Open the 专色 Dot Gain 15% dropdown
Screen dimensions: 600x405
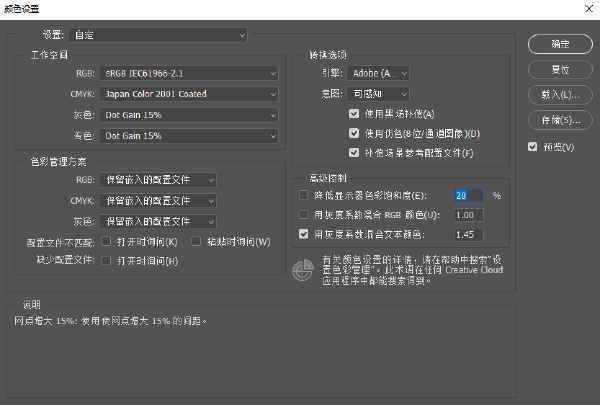coord(190,133)
